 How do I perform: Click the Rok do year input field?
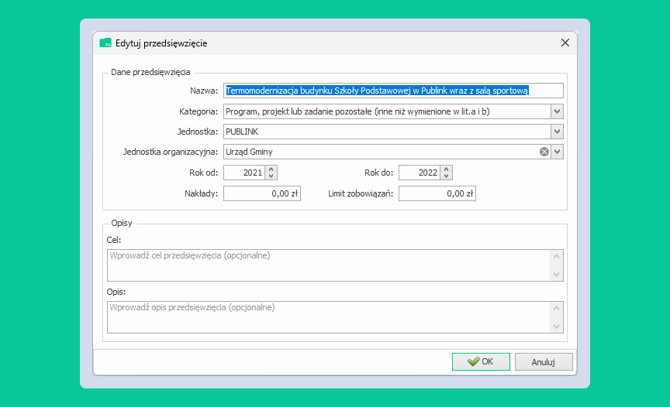coord(418,173)
